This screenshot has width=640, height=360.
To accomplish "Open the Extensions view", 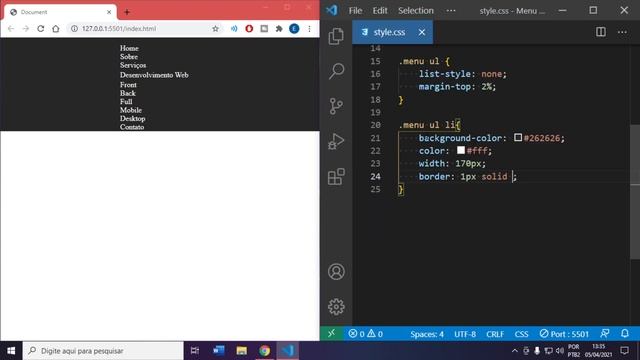I will (x=336, y=177).
